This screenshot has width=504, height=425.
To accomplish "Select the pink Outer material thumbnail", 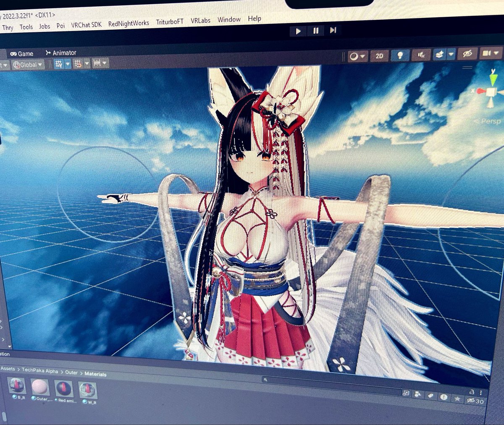I will point(40,388).
